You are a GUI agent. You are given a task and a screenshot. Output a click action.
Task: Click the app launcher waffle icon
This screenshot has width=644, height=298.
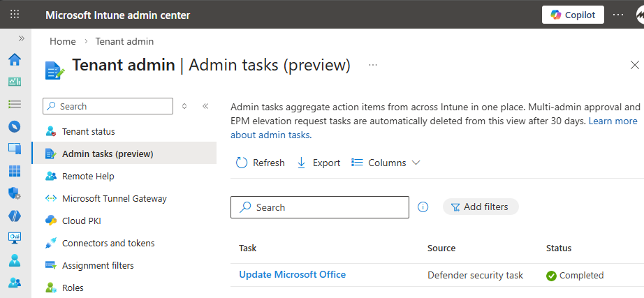tap(15, 15)
